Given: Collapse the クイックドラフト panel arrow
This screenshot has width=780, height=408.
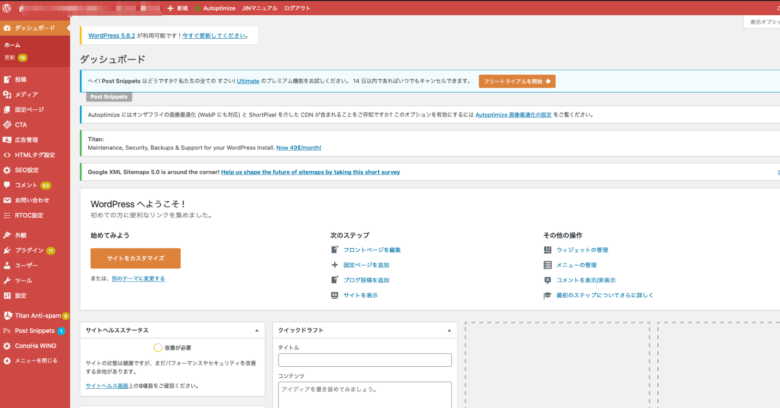Looking at the screenshot, I should tap(449, 330).
